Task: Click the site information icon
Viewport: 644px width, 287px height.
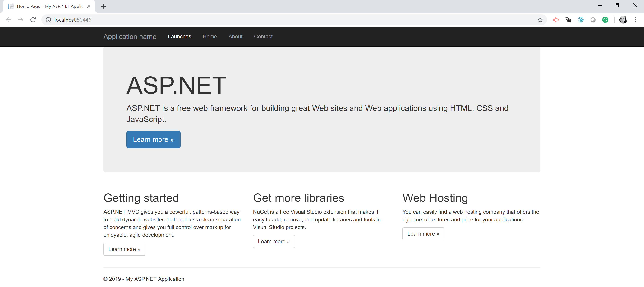Action: pyautogui.click(x=48, y=20)
